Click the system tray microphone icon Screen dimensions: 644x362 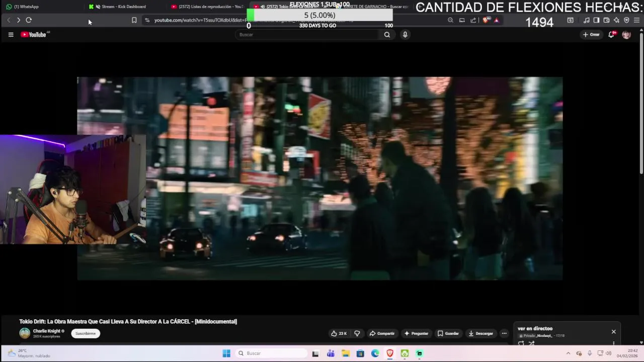coord(590,353)
